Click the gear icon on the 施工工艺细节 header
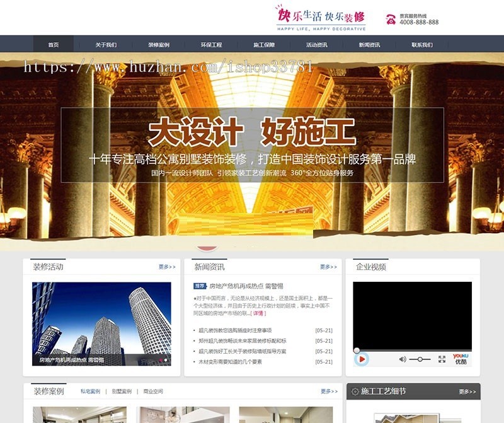Image resolution: width=504 pixels, height=423 pixels. coord(357,390)
